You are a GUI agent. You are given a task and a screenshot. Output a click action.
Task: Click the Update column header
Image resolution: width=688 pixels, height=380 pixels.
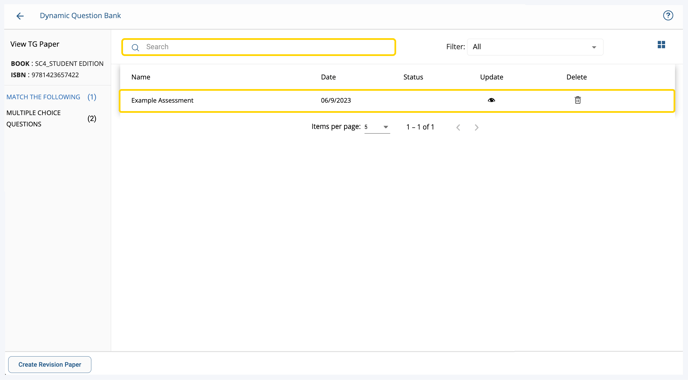[x=491, y=77]
